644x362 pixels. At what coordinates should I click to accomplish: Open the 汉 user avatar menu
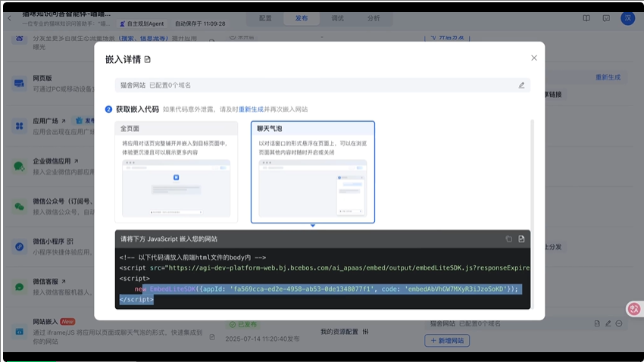[x=628, y=18]
